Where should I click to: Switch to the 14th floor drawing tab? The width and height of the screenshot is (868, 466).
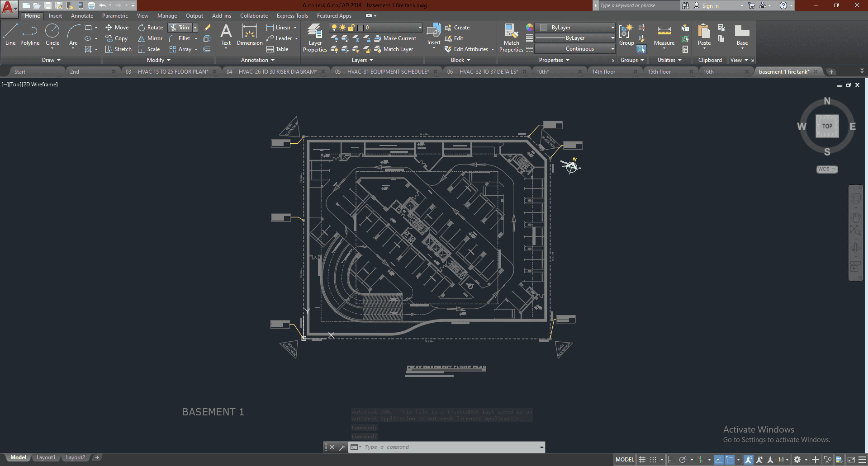603,72
